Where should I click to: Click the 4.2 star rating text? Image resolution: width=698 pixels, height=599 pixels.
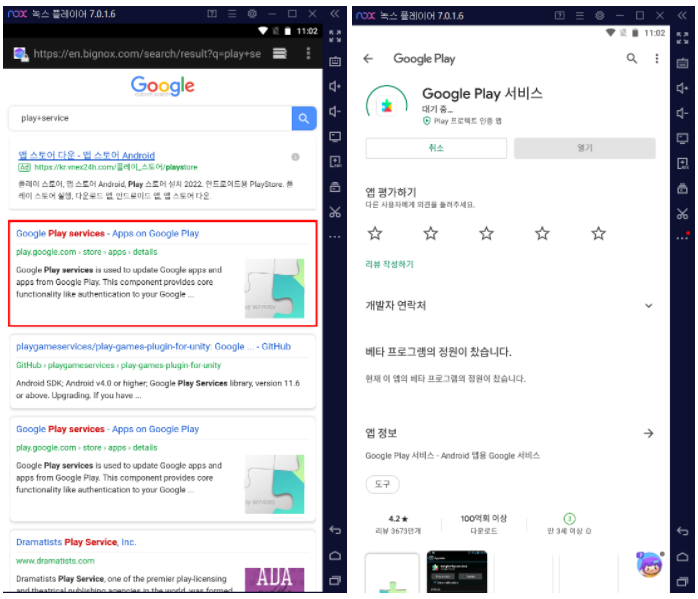[398, 519]
